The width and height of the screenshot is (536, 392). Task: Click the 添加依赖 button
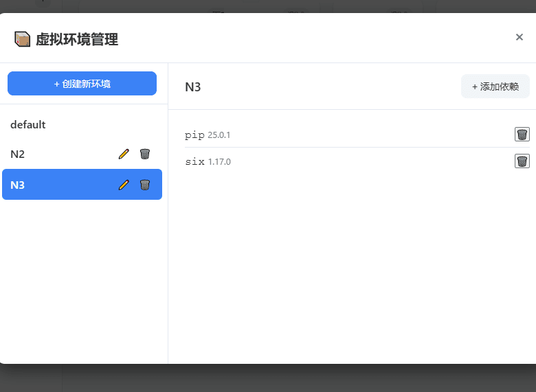point(495,87)
